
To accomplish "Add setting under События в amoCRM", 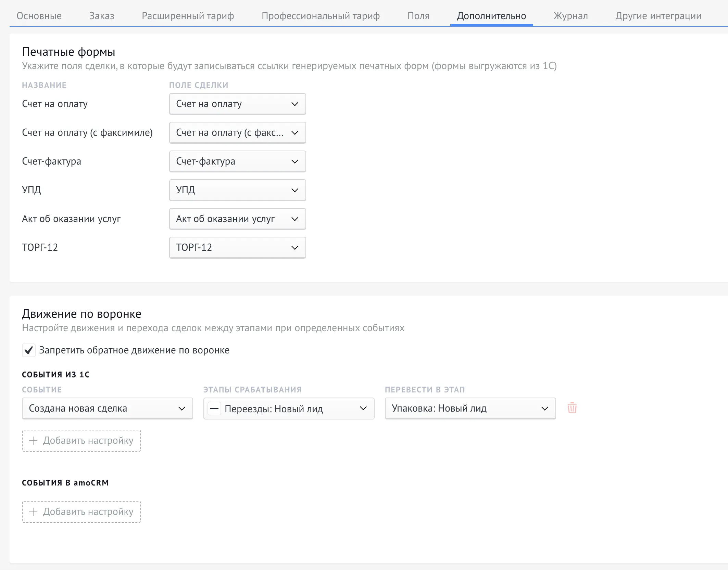I will point(81,512).
